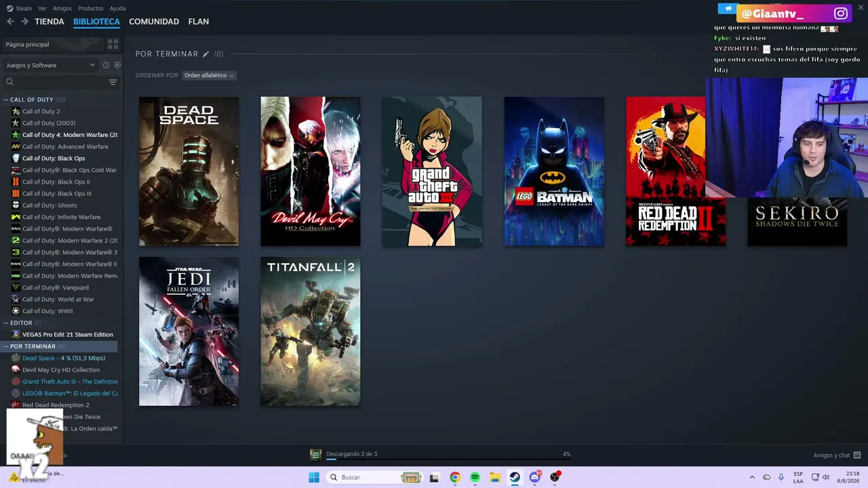This screenshot has height=488, width=868.
Task: Open the Star Wars Jedi Fallen Order cover
Action: [189, 331]
